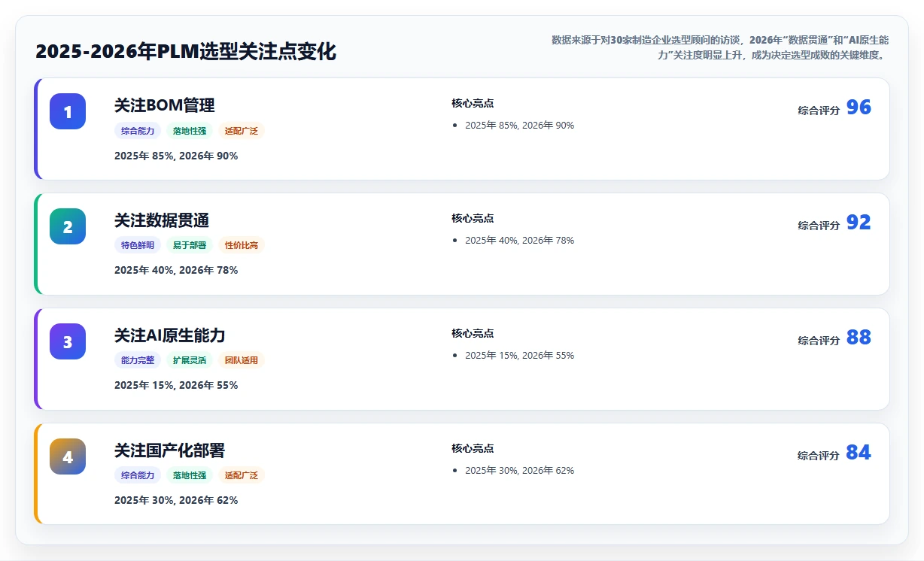Click the score 92

pos(859,223)
